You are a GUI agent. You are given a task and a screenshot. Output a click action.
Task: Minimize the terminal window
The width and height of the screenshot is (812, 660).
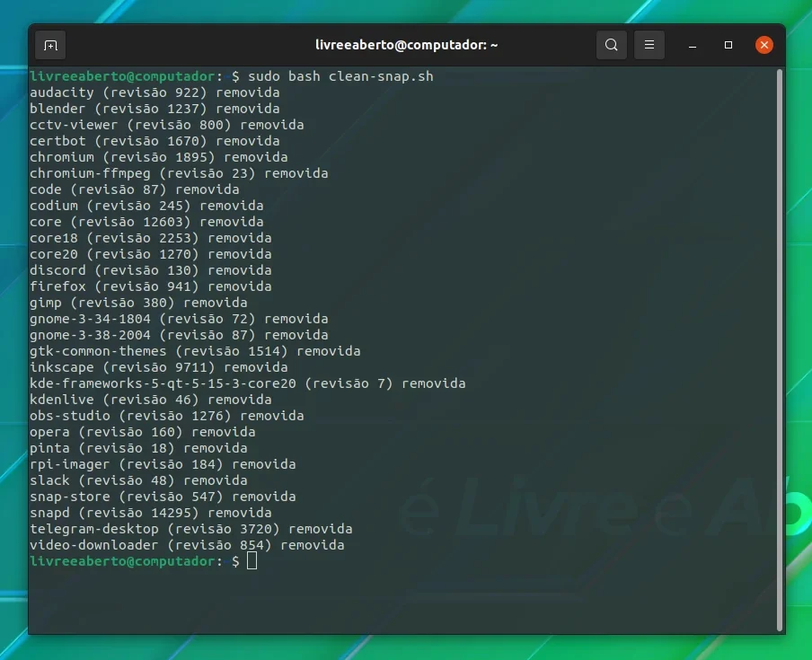point(693,45)
